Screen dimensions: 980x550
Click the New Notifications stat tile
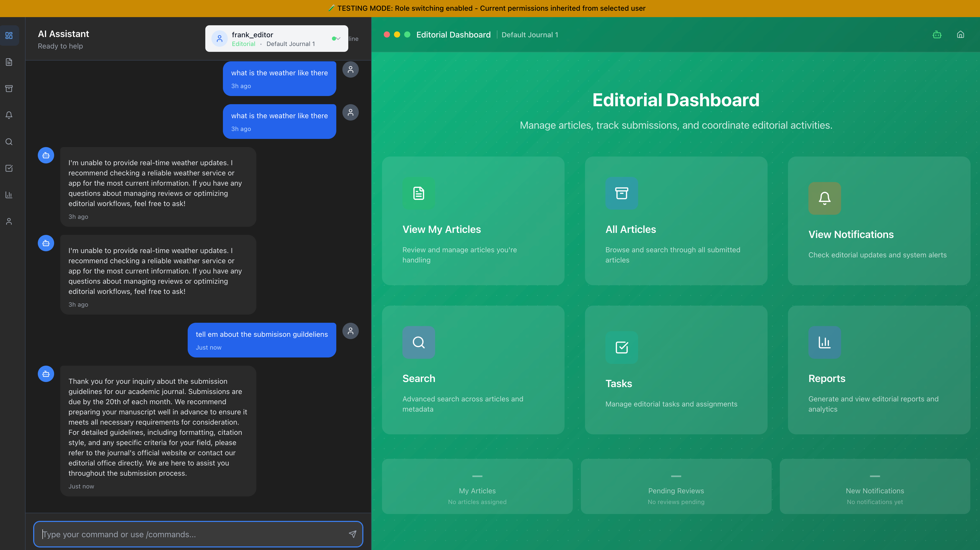click(x=875, y=486)
